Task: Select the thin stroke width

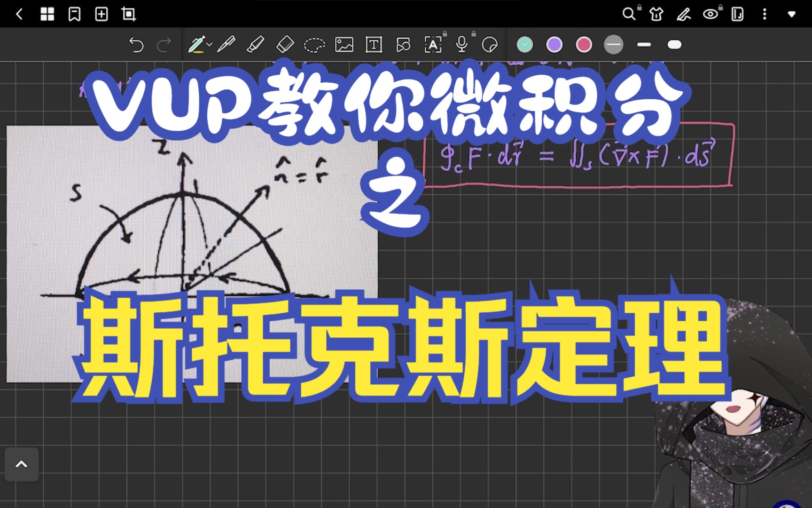Action: pyautogui.click(x=644, y=45)
